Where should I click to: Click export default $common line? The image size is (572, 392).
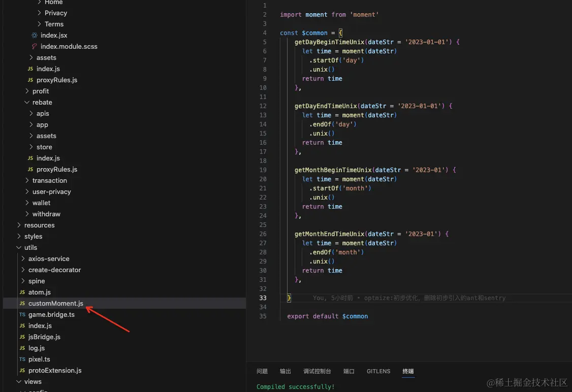(x=328, y=316)
